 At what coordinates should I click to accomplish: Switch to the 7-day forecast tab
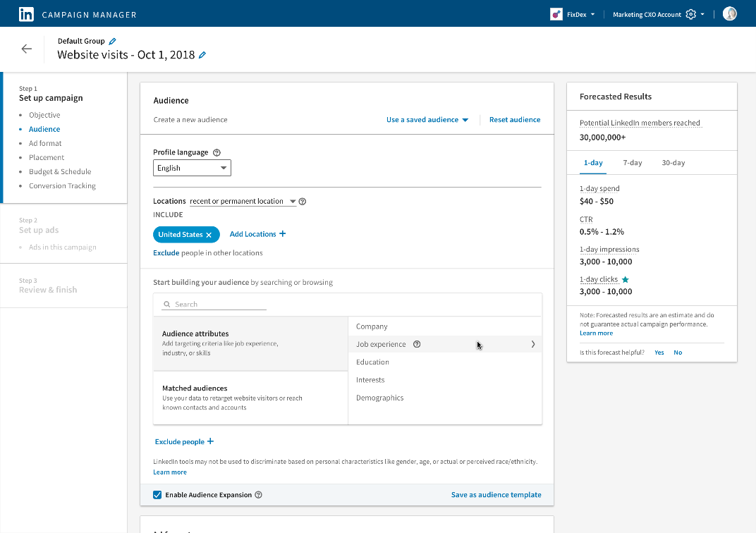(632, 163)
